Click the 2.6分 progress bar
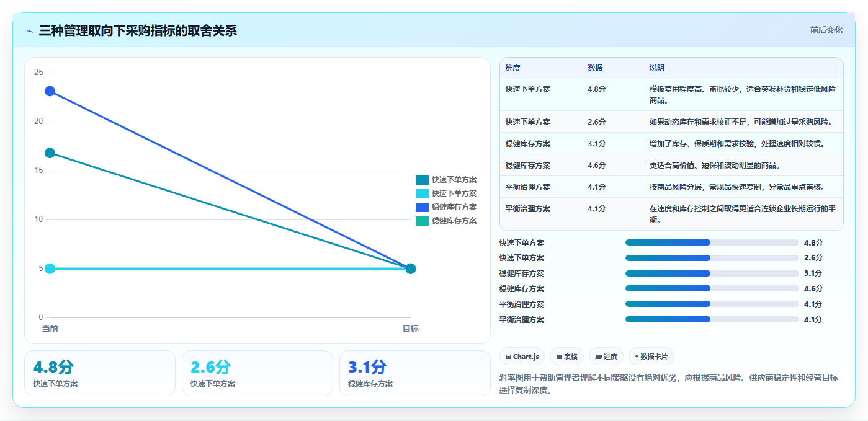This screenshot has width=868, height=421. click(712, 258)
